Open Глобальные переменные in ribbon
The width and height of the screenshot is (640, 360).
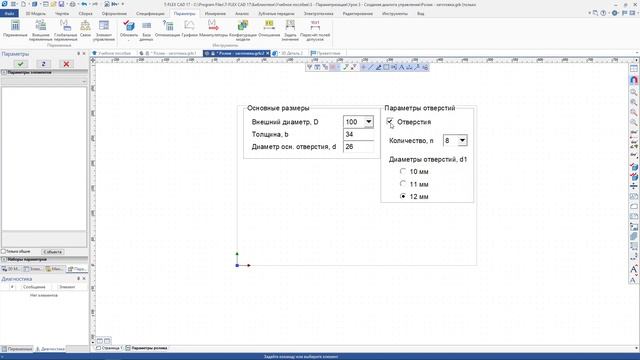[65, 30]
